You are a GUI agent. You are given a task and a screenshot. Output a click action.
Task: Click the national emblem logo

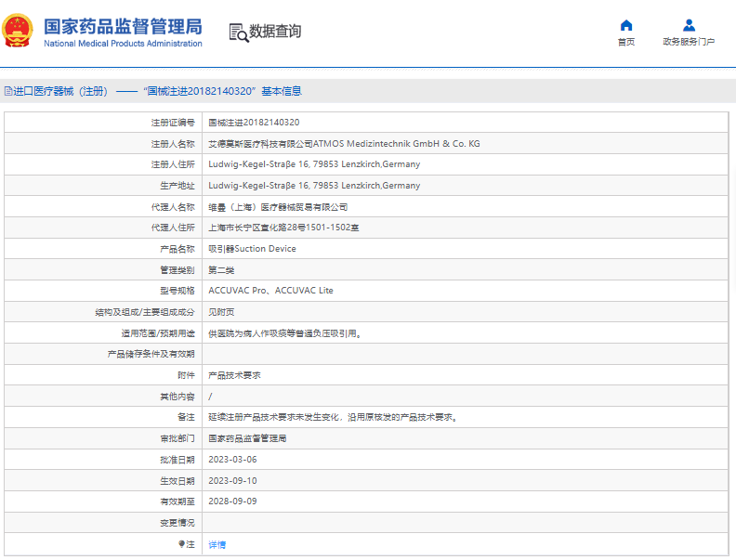pyautogui.click(x=18, y=31)
